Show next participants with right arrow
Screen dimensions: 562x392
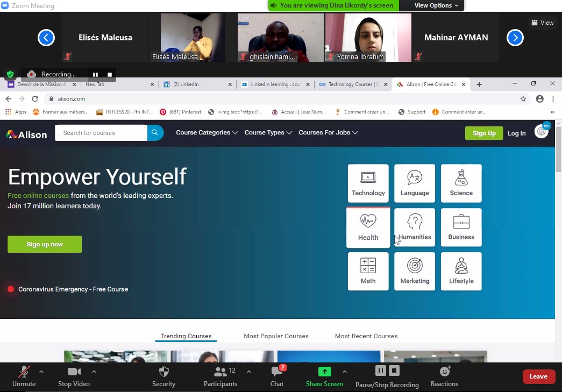tap(515, 38)
